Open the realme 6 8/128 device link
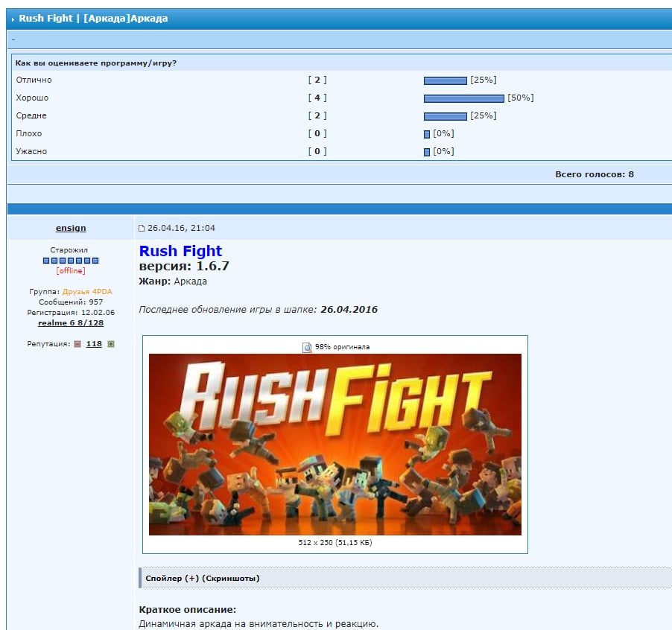This screenshot has width=672, height=630. [x=71, y=323]
